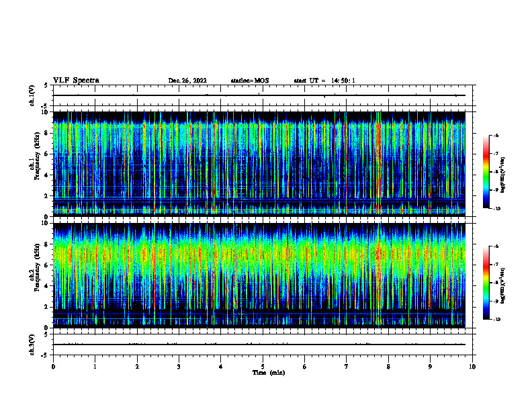Click the "6" kHz tick on ch.2 frequency axis
The height and width of the screenshot is (411, 532).
(x=47, y=265)
